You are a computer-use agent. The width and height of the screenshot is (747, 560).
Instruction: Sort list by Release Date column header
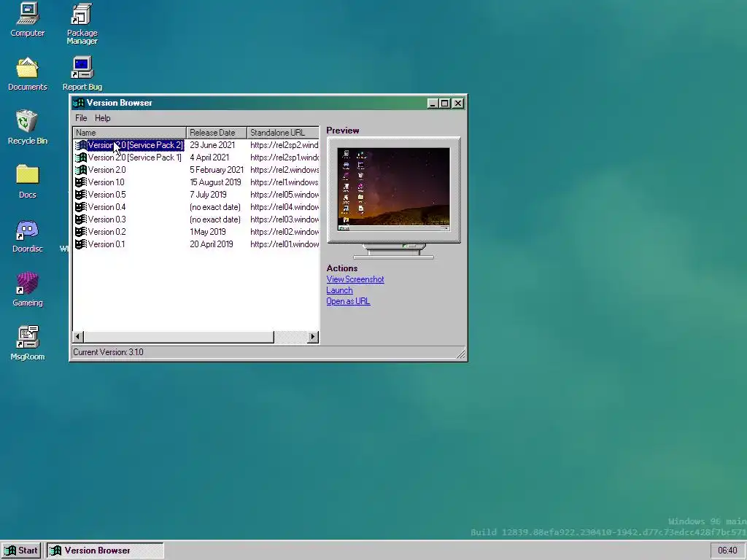[217, 133]
